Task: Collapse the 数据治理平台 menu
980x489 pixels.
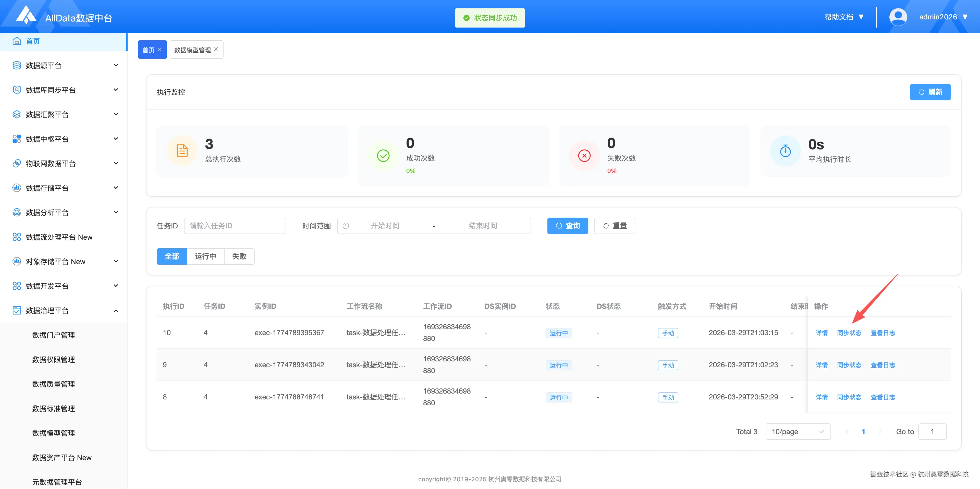Action: 116,311
